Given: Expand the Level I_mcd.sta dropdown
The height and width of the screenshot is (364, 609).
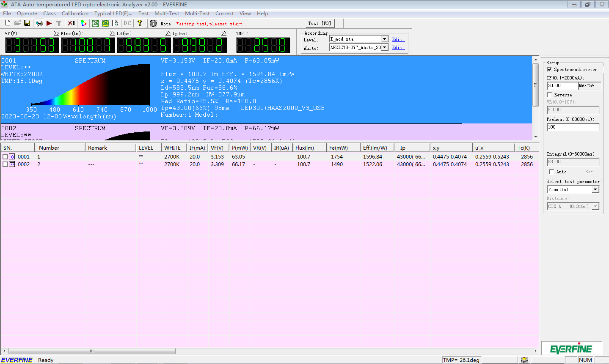Looking at the screenshot, I should click(x=384, y=39).
